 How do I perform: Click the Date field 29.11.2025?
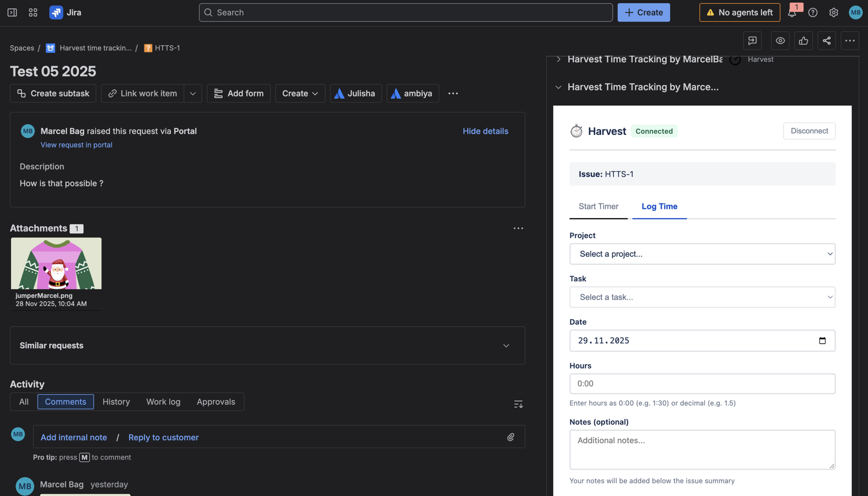click(702, 341)
